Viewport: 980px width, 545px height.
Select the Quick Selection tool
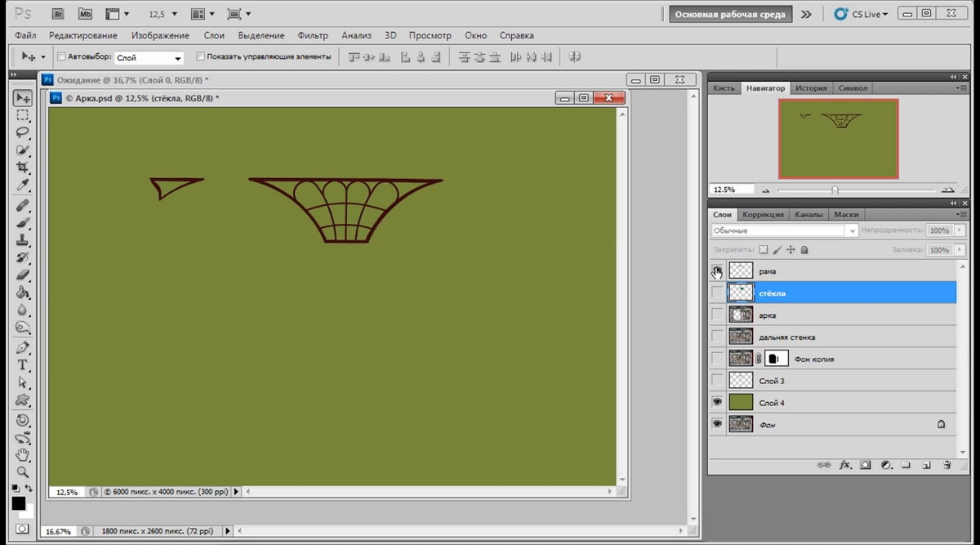(x=23, y=150)
